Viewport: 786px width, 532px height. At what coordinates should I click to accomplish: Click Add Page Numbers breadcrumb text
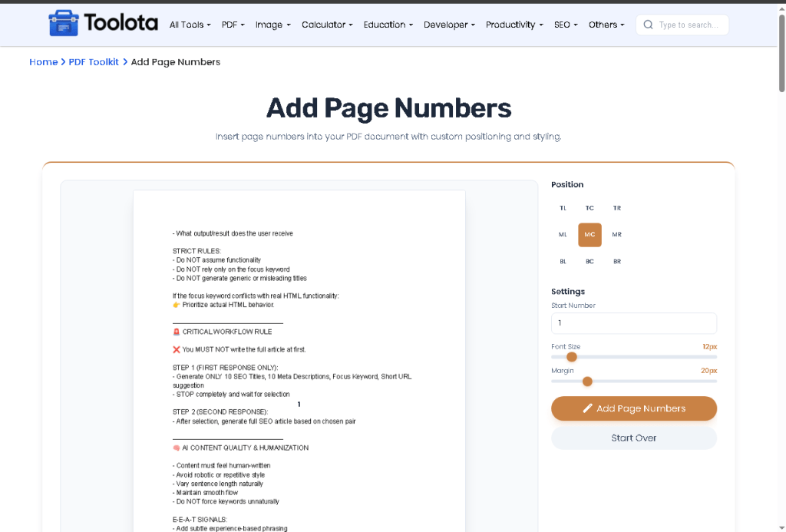pyautogui.click(x=176, y=61)
